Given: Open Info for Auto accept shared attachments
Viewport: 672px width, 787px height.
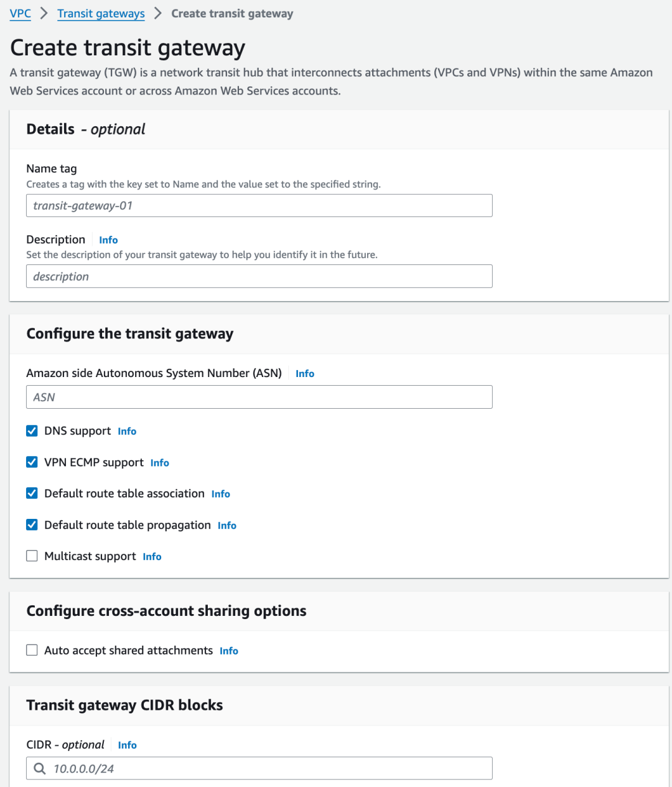Looking at the screenshot, I should 229,651.
